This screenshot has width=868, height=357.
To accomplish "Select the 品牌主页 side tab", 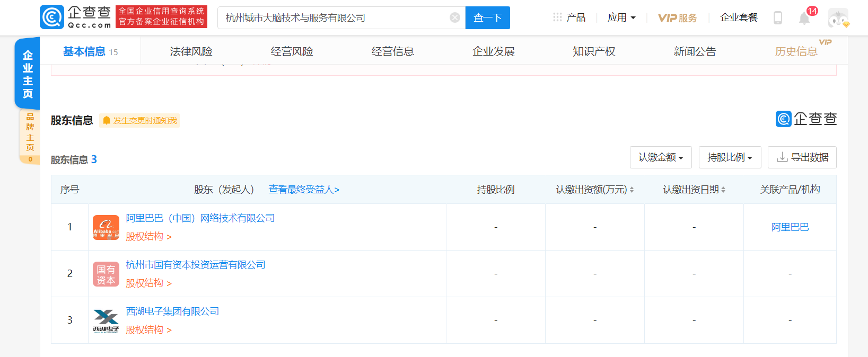I will 30,137.
